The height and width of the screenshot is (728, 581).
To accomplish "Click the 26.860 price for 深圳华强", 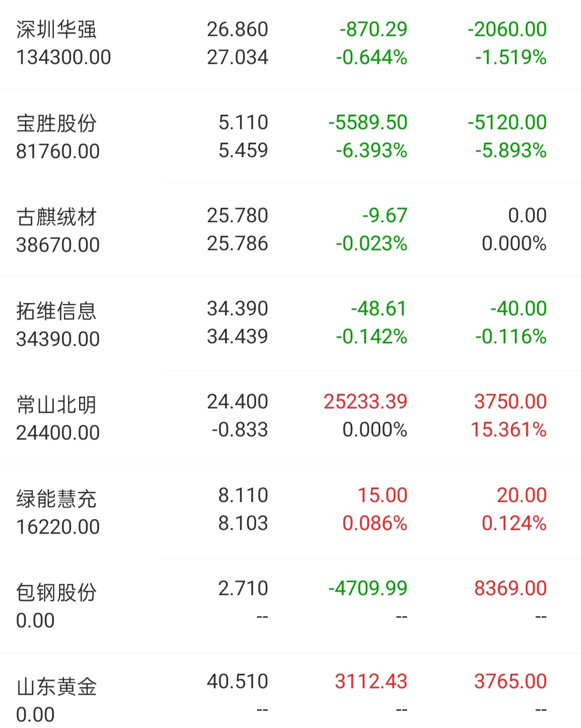I will click(x=237, y=29).
